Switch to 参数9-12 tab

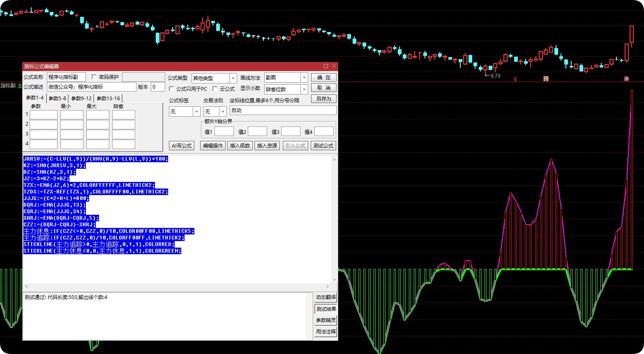(x=81, y=98)
